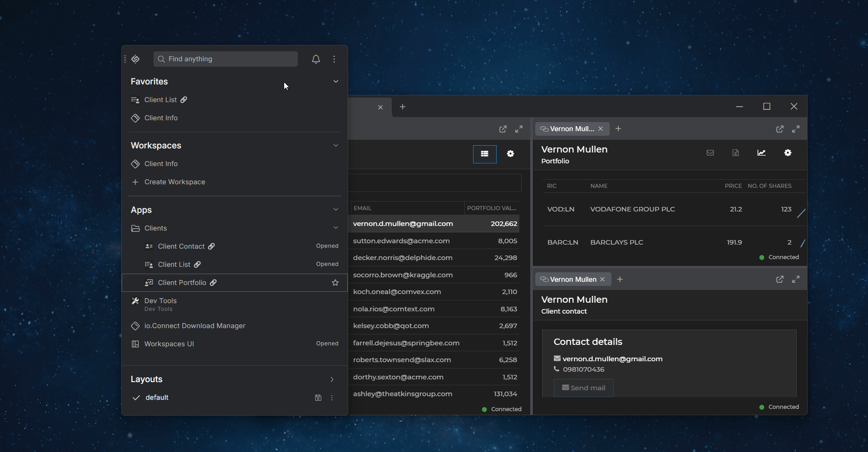
Task: Add Client Portfolio to favorites with star
Action: pyautogui.click(x=335, y=283)
